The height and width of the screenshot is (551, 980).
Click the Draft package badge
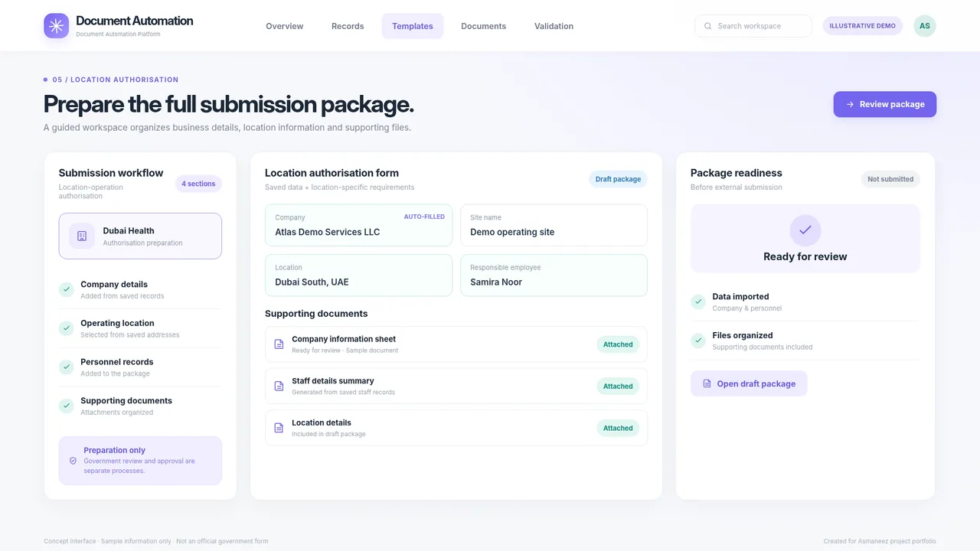point(618,179)
